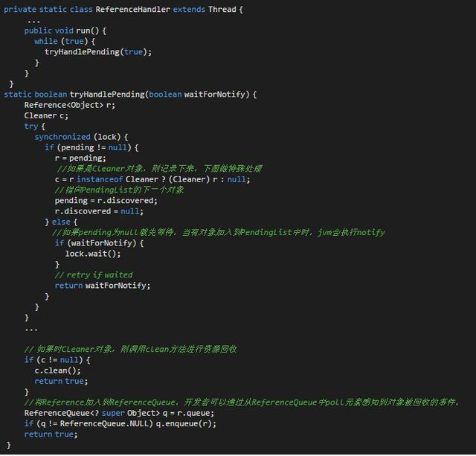Click the final 'return true;' statement
This screenshot has height=456, width=476.
click(51, 434)
